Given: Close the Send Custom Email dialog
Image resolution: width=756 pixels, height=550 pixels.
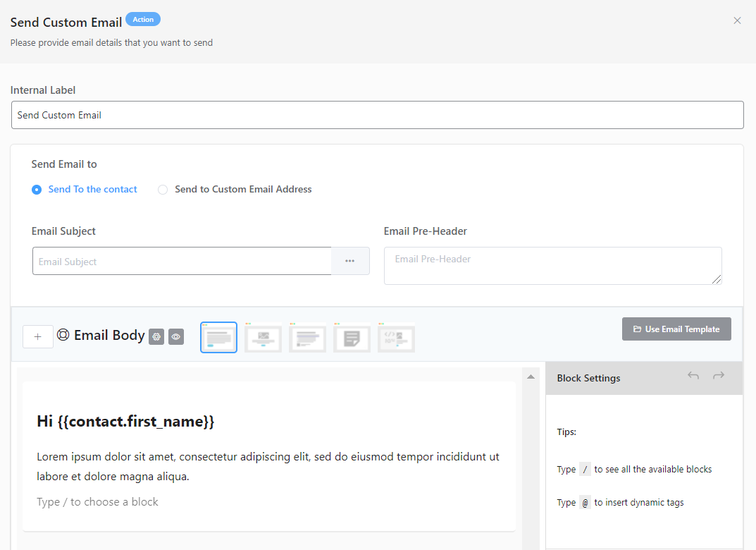Looking at the screenshot, I should tap(737, 20).
